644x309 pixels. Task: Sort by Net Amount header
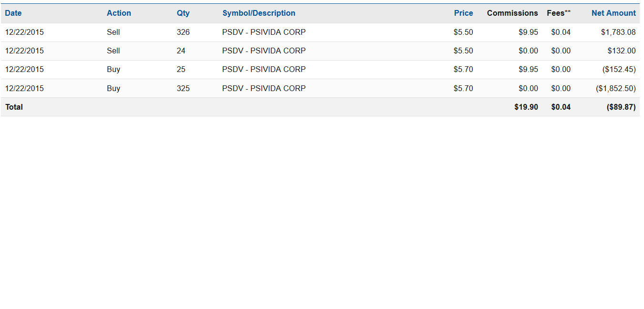click(613, 13)
